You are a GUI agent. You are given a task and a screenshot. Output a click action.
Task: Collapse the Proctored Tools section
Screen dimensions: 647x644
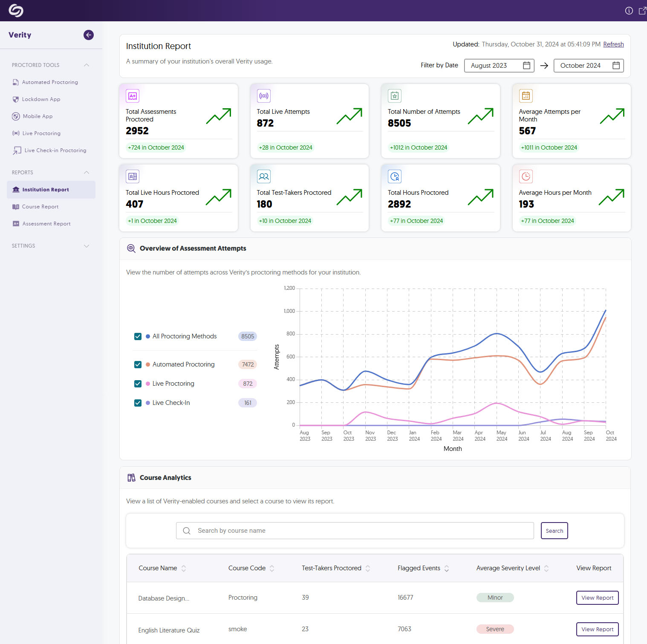87,65
